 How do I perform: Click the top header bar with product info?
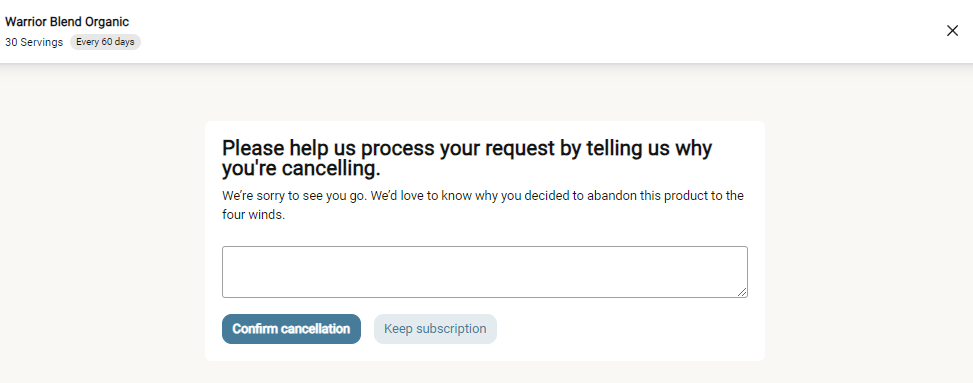tap(486, 31)
